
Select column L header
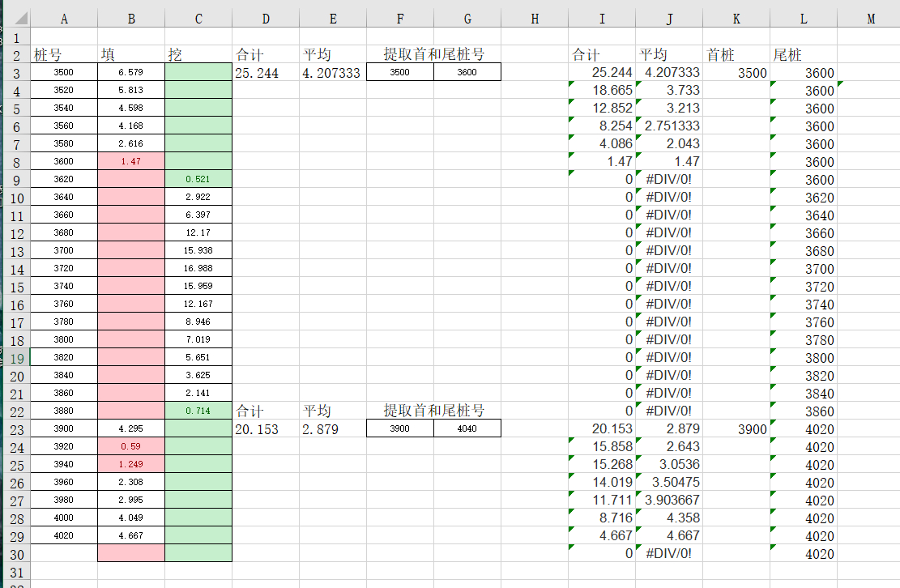[804, 19]
